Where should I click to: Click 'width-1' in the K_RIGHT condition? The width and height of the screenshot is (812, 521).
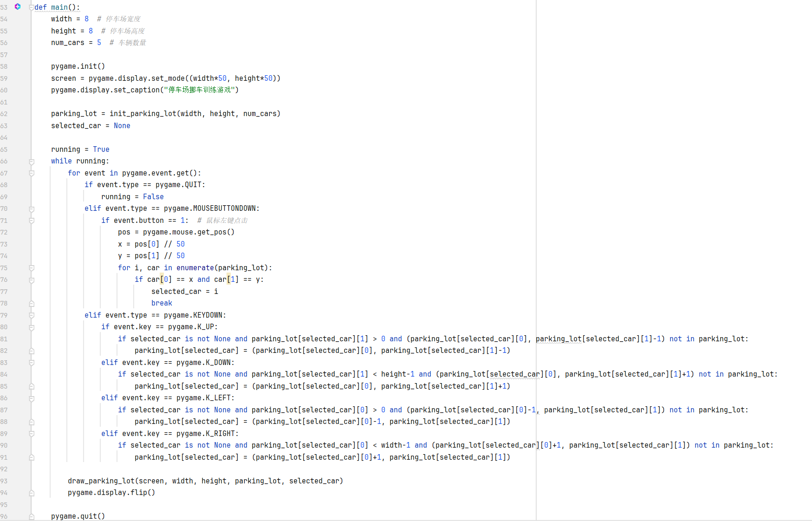(396, 445)
